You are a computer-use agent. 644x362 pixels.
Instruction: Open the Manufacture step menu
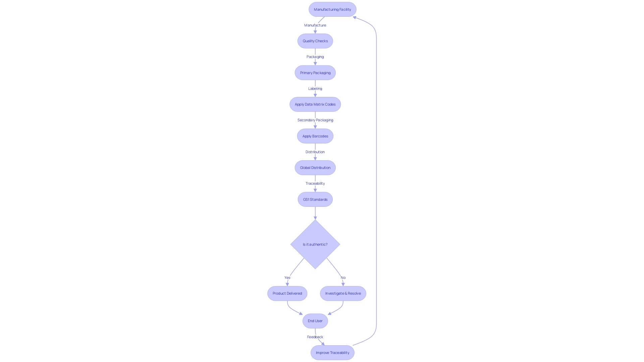click(x=315, y=25)
